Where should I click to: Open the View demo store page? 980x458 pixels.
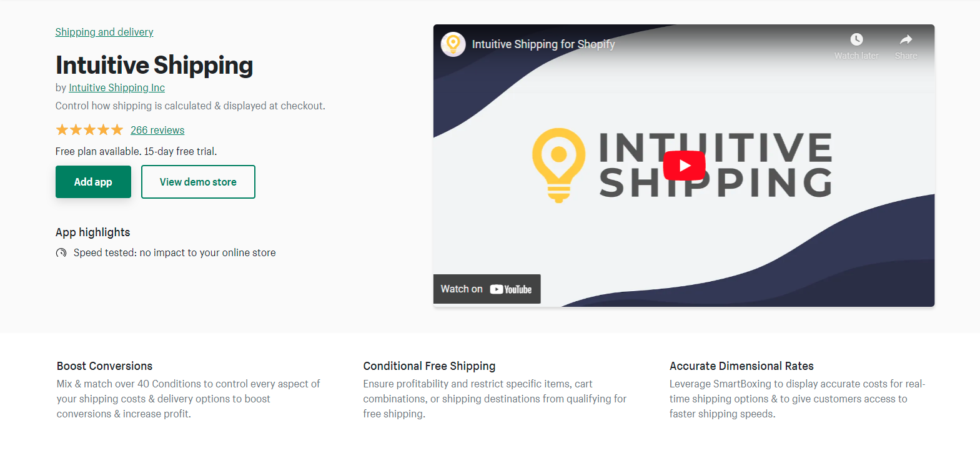tap(198, 182)
